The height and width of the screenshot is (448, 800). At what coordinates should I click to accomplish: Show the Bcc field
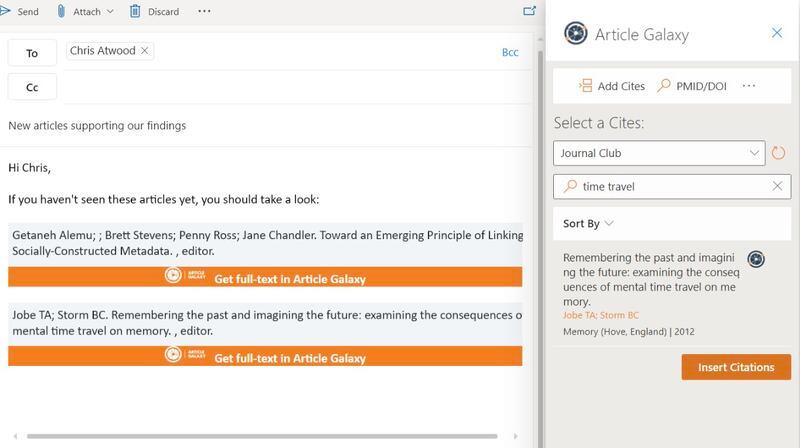click(x=510, y=52)
